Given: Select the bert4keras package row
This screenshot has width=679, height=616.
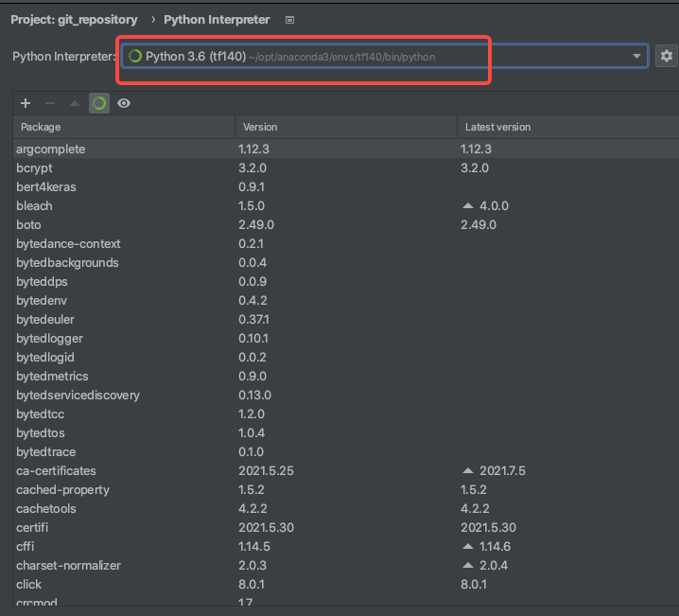Looking at the screenshot, I should tap(46, 186).
